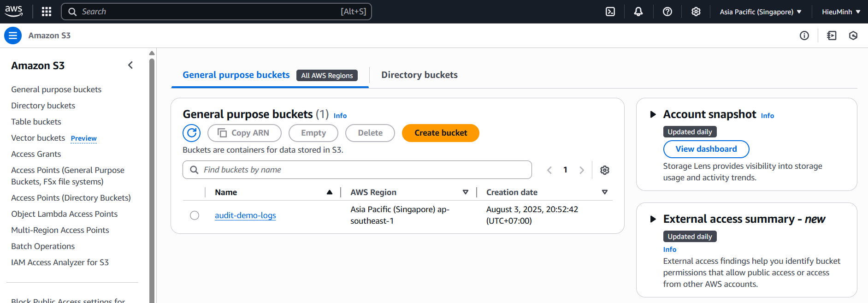Open the info panel icon in the breadcrumb bar
Image resolution: width=868 pixels, height=303 pixels.
[804, 36]
